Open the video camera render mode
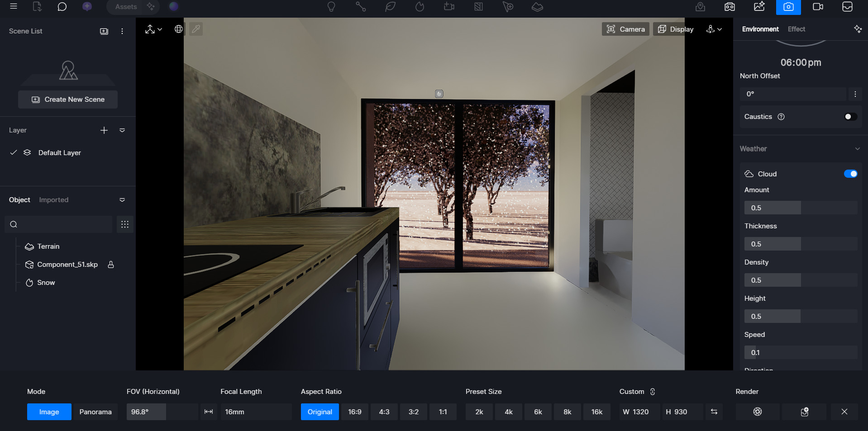868x431 pixels. tap(818, 7)
